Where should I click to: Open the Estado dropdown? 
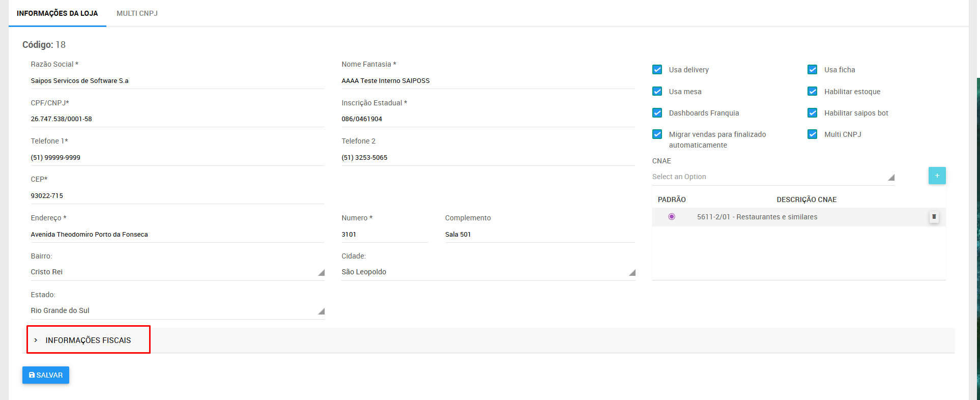click(x=177, y=311)
